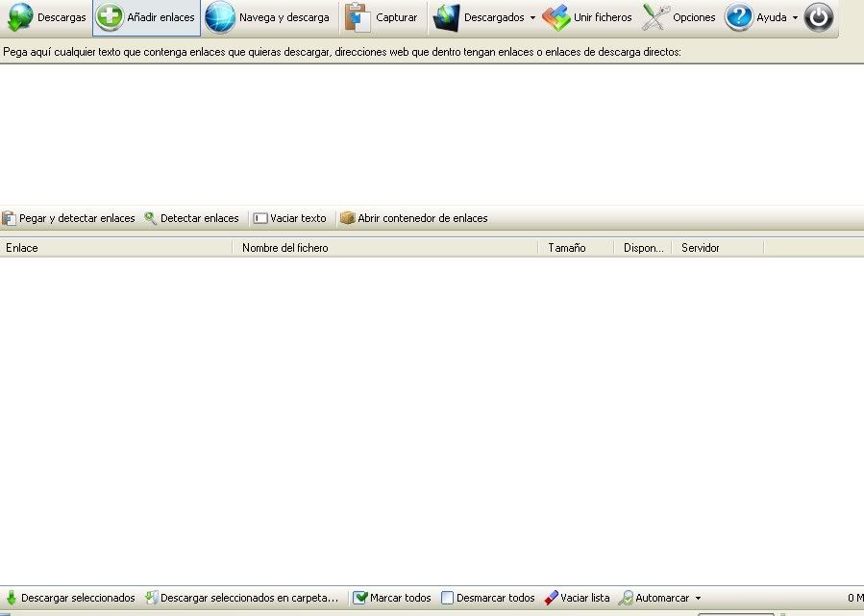Open the Unir ficheros tool
Image resolution: width=864 pixels, height=616 pixels.
coord(587,17)
